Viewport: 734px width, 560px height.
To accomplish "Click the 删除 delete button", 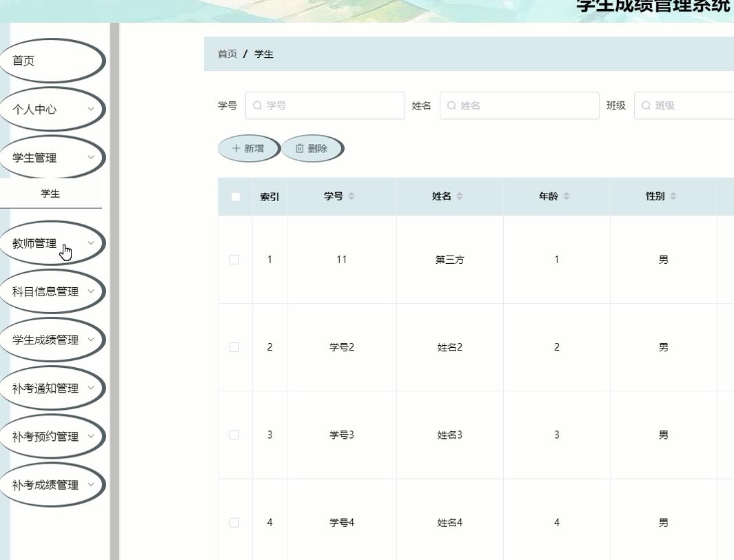I will tap(312, 148).
